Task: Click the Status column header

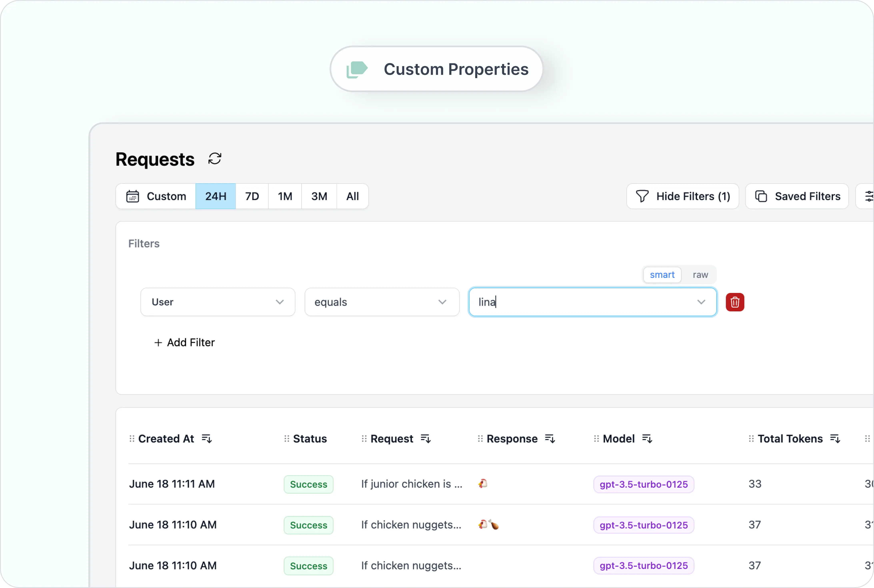Action: coord(310,438)
